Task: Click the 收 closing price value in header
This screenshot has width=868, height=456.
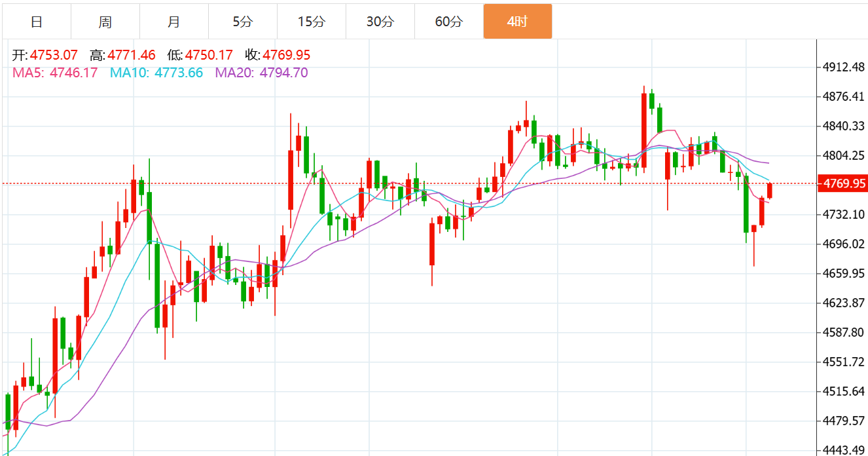Action: coord(286,55)
